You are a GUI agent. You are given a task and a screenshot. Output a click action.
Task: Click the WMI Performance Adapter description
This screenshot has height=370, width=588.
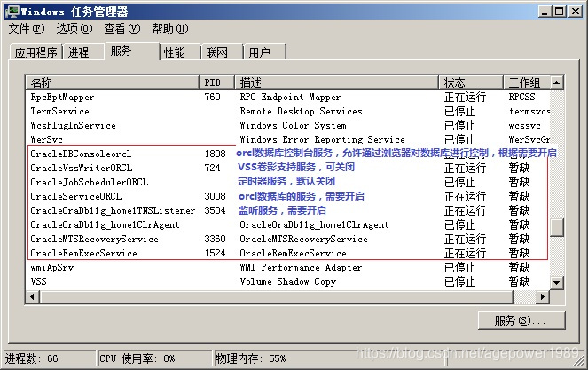pyautogui.click(x=301, y=268)
